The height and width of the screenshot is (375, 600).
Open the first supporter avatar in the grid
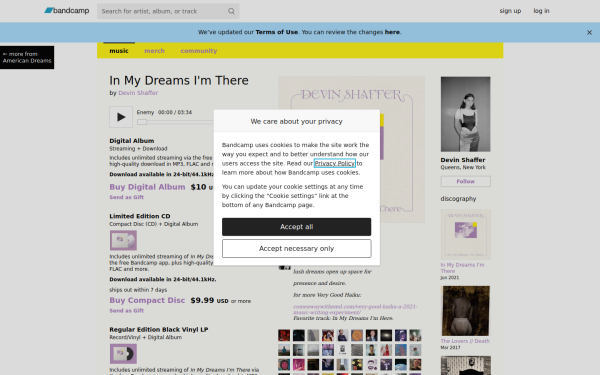coord(284,335)
